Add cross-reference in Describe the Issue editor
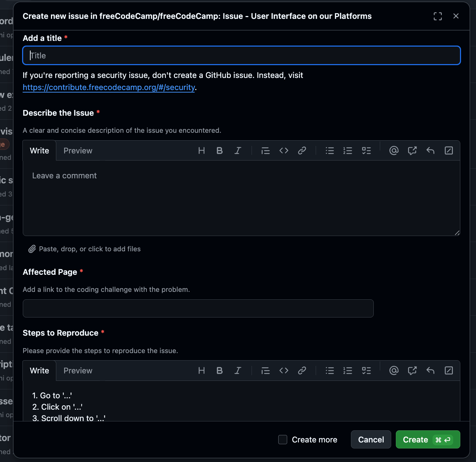 pyautogui.click(x=412, y=151)
